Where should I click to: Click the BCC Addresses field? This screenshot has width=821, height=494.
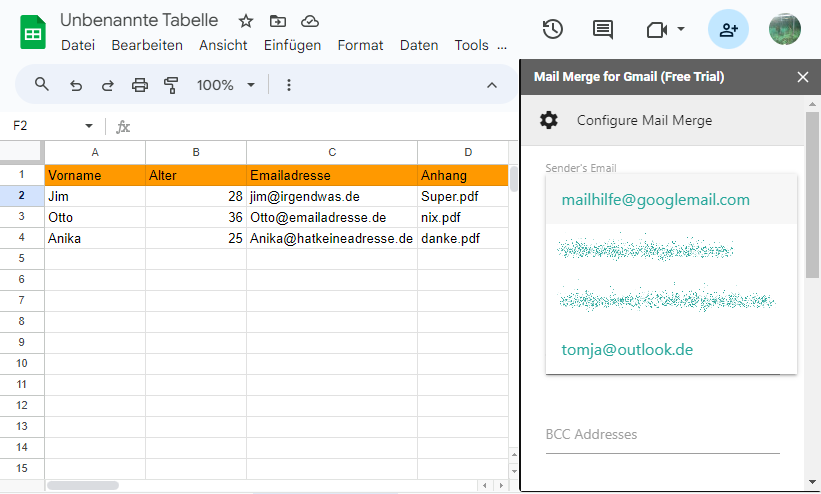click(x=662, y=435)
